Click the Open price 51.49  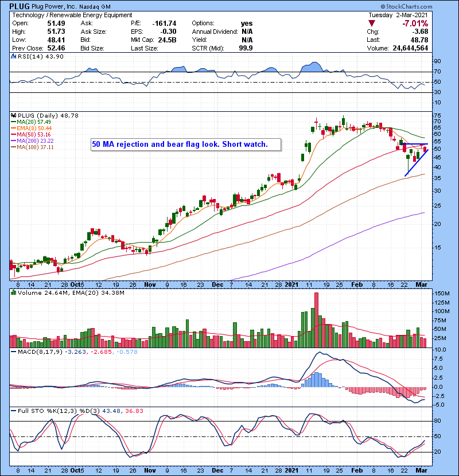(56, 24)
